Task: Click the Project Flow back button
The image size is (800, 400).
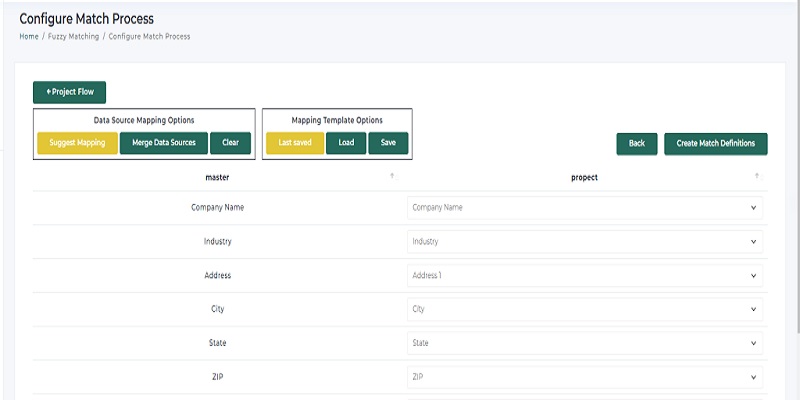Action: click(x=69, y=92)
